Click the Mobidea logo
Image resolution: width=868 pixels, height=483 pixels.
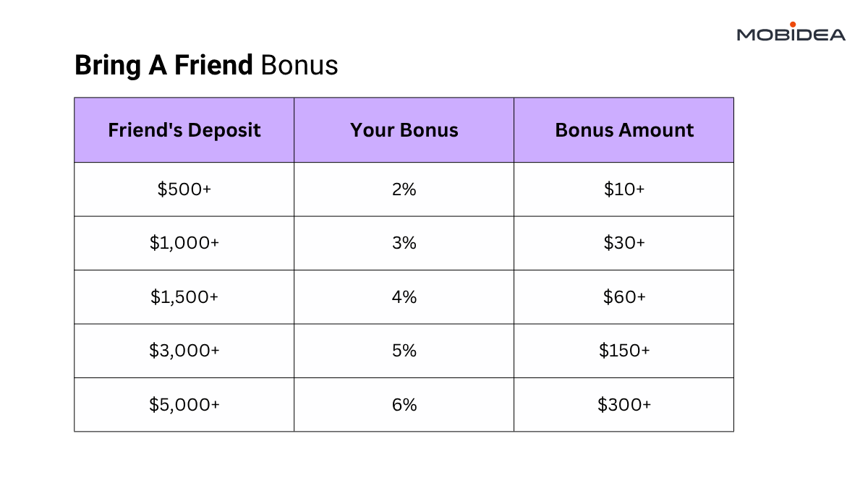tap(791, 33)
